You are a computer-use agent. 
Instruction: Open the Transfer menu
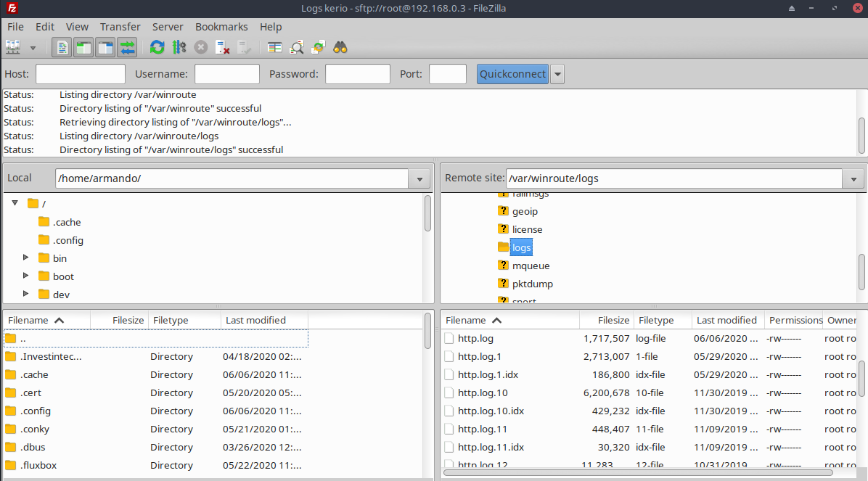click(120, 27)
